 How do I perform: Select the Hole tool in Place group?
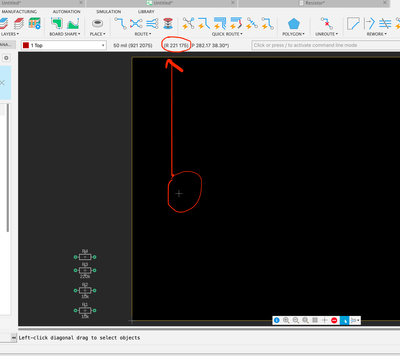[x=97, y=23]
